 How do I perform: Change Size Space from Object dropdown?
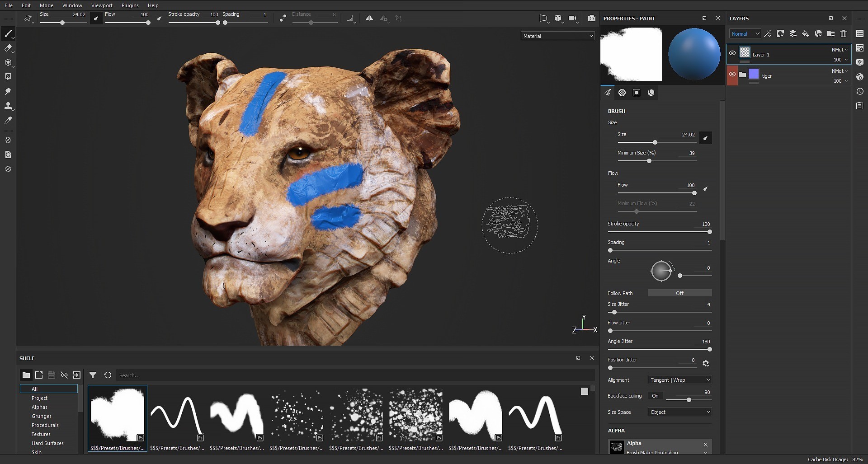[679, 412]
